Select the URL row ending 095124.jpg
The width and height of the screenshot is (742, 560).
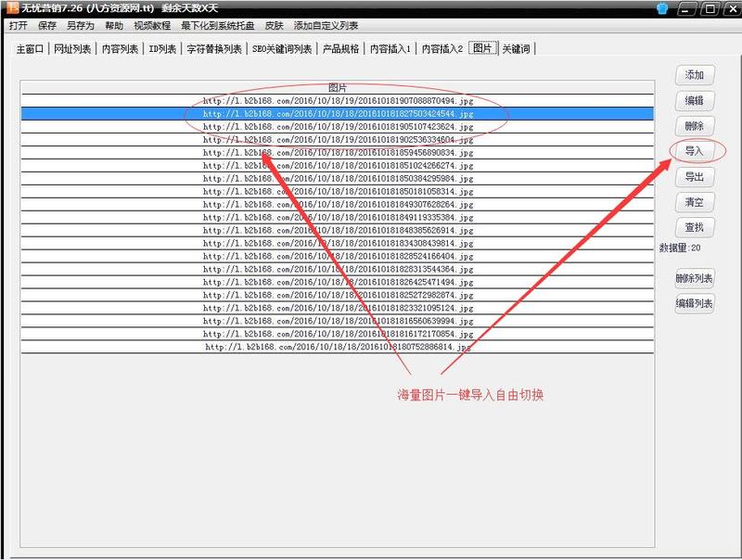coord(338,308)
